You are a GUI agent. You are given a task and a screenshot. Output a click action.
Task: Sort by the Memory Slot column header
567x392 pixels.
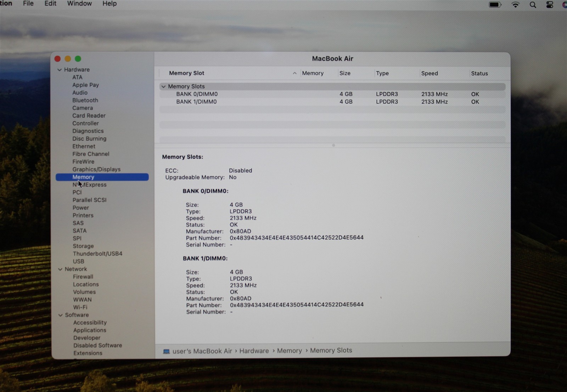(186, 73)
